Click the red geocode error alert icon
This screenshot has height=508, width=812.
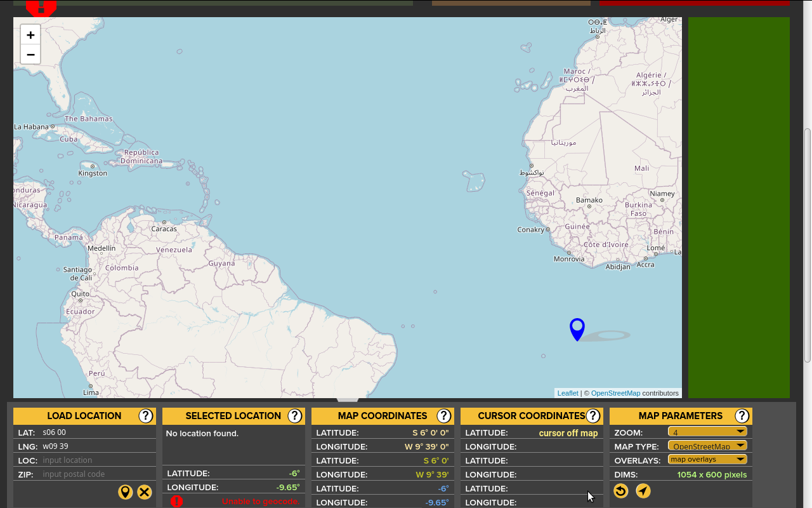tap(177, 501)
